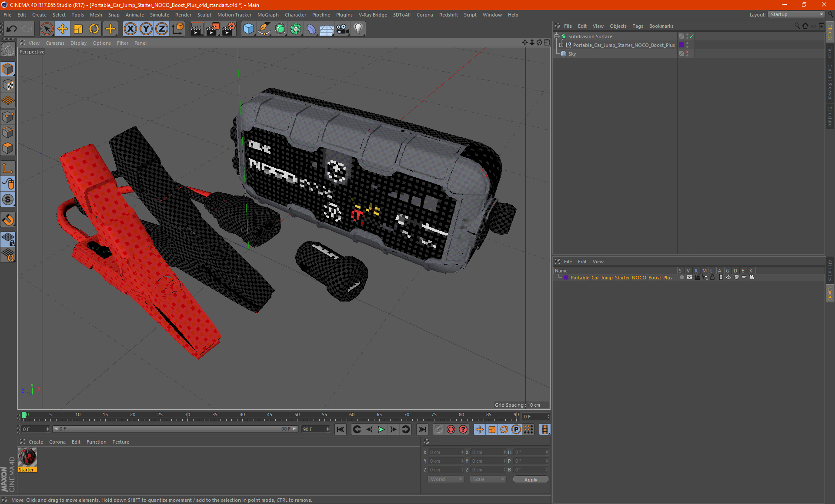
Task: Toggle layer visibility eye icon
Action: click(689, 277)
